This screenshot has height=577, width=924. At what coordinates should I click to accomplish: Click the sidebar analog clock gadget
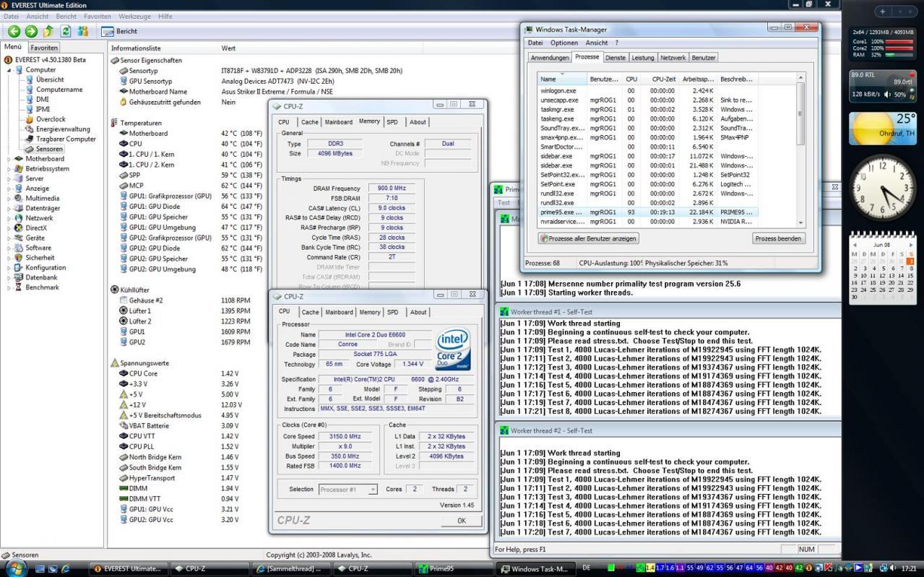883,188
